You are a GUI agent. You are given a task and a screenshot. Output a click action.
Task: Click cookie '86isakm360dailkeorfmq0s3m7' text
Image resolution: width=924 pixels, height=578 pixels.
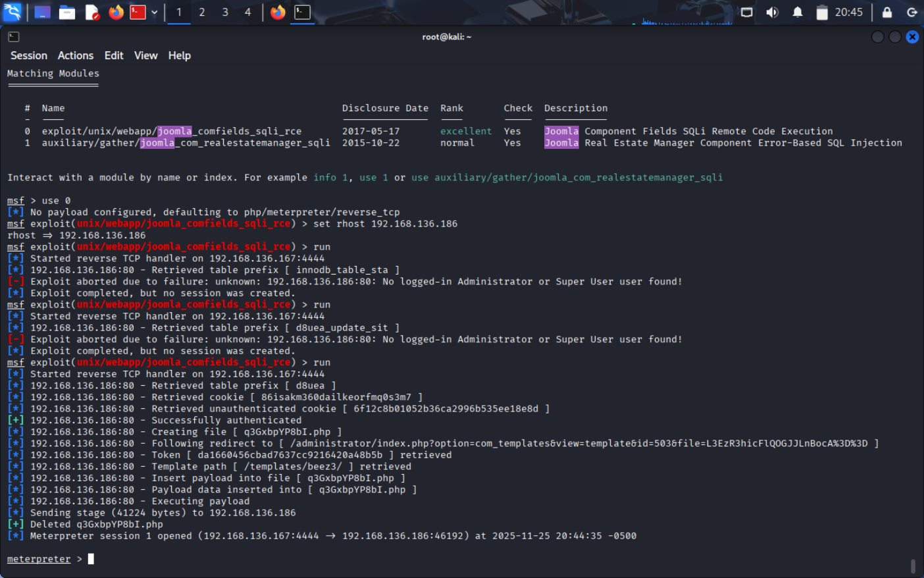pyautogui.click(x=336, y=397)
